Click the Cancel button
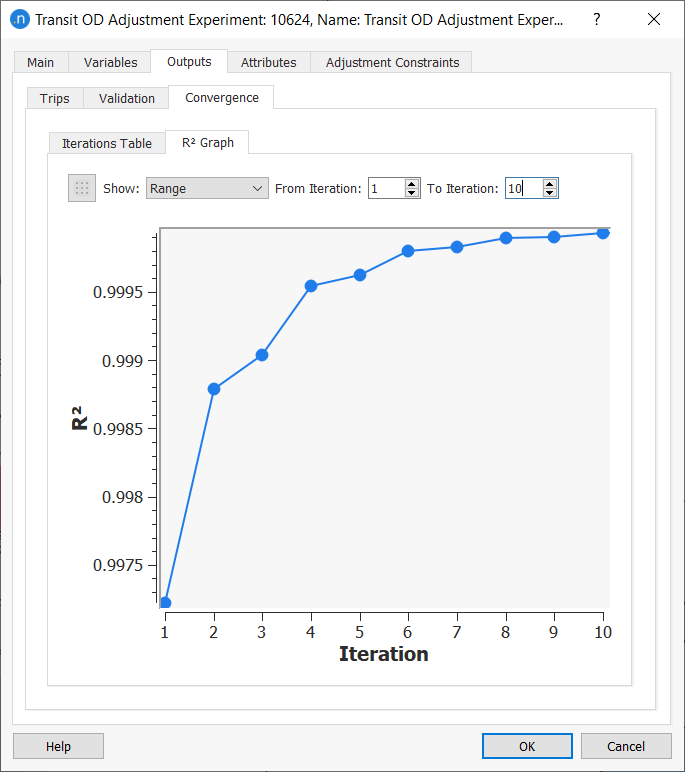This screenshot has height=772, width=685. click(x=626, y=746)
